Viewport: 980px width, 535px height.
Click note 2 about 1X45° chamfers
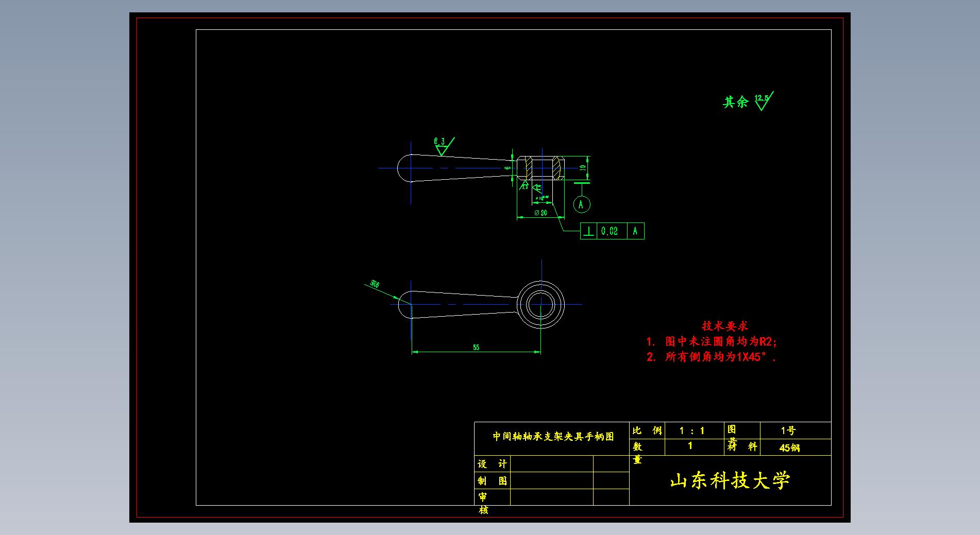711,357
